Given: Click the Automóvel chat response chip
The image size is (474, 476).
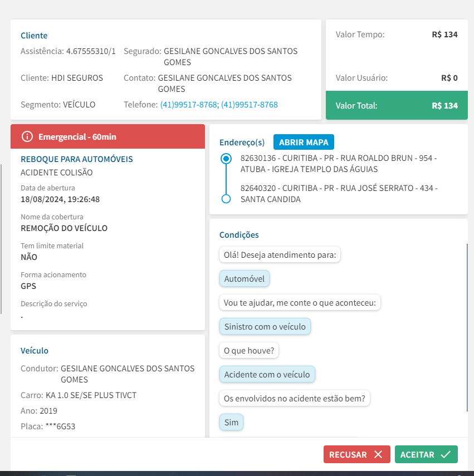Looking at the screenshot, I should [245, 279].
